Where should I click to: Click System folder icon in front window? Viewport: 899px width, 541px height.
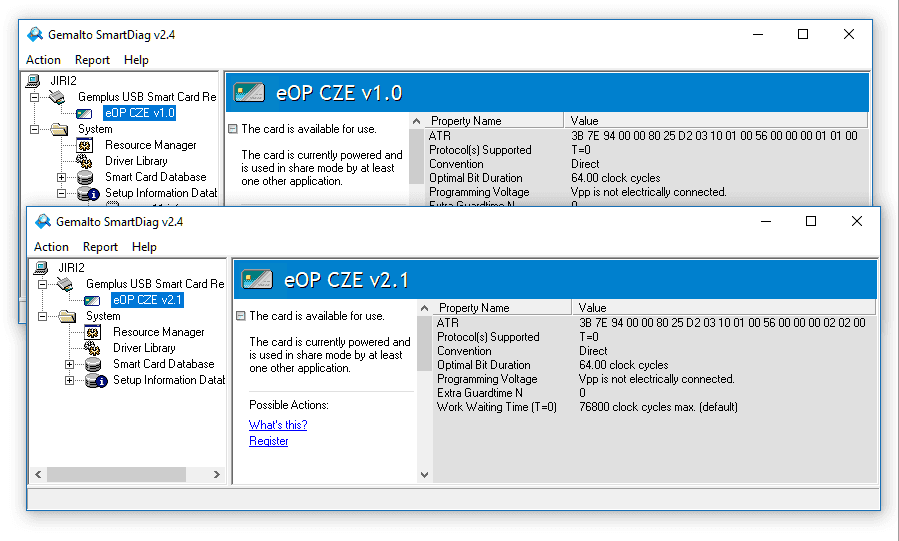point(67,316)
